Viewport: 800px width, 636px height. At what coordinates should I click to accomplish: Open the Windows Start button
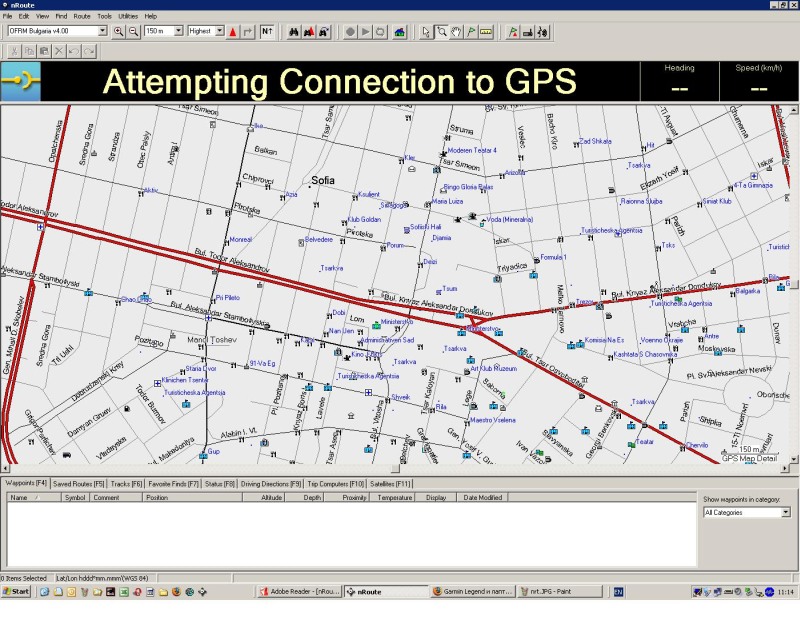point(16,592)
